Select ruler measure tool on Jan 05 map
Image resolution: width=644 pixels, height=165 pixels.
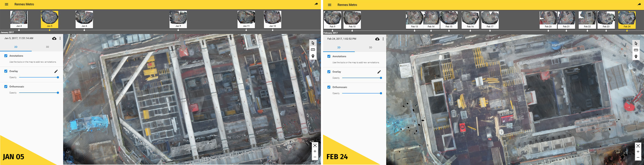coord(313,50)
